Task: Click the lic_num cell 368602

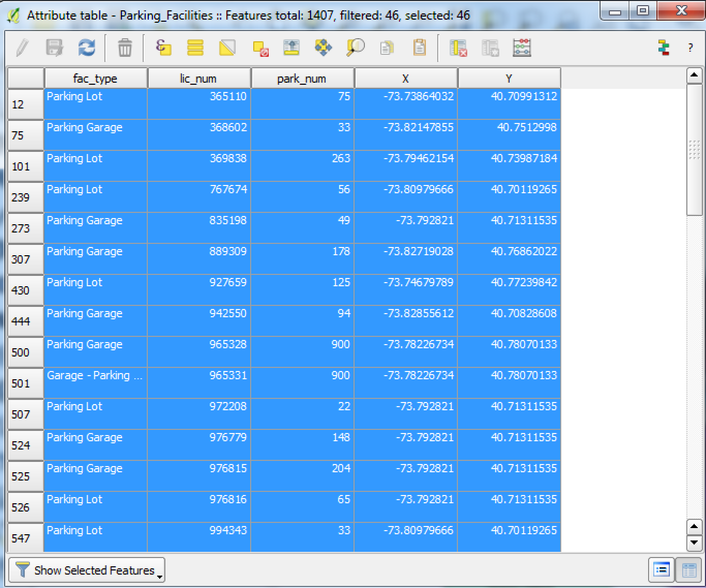Action: [199, 135]
